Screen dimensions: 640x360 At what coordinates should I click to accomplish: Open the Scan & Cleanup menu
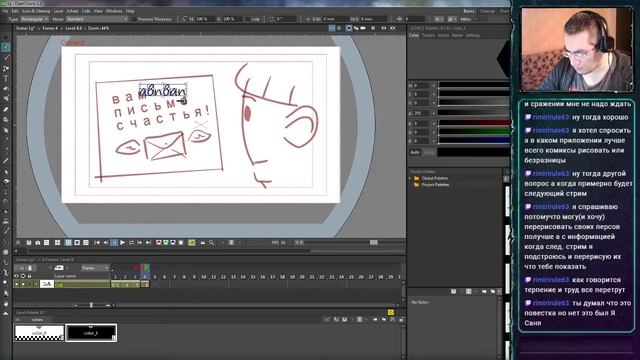[36, 11]
